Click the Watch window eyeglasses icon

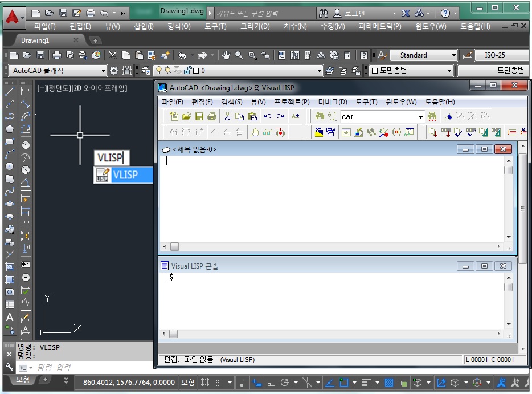[267, 132]
